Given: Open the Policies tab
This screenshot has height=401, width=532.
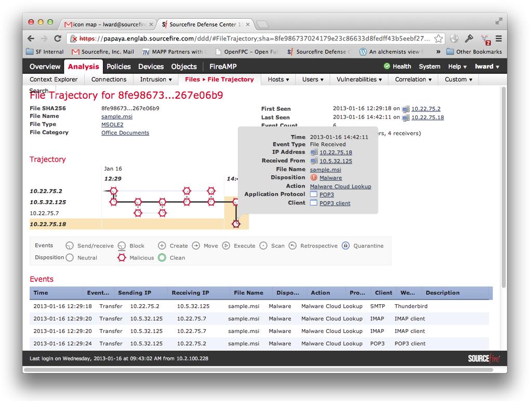Looking at the screenshot, I should 118,67.
